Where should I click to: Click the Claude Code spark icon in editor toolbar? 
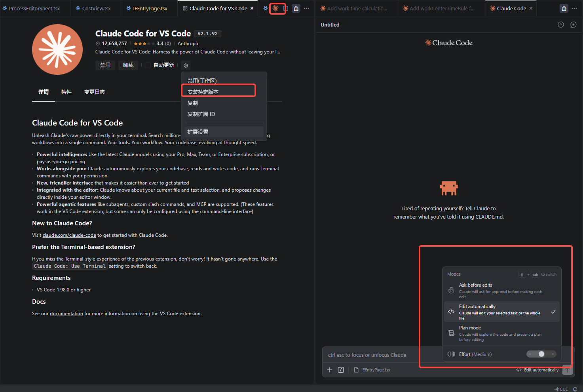275,8
